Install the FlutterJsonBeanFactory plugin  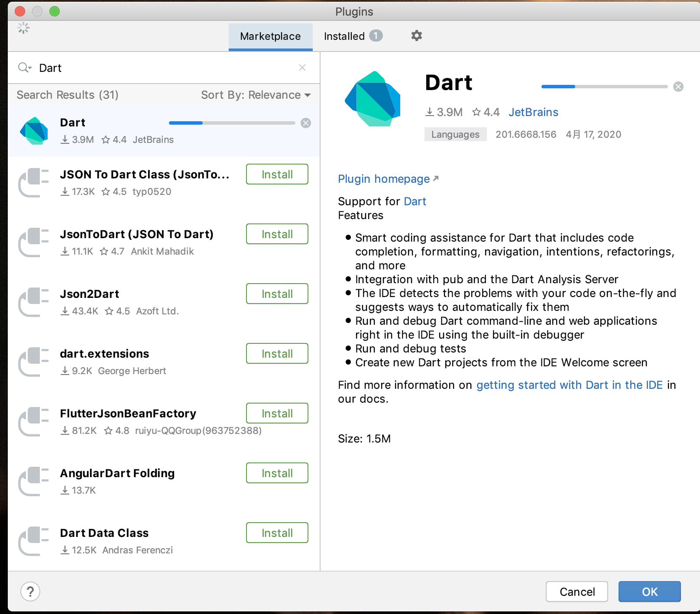(x=277, y=413)
